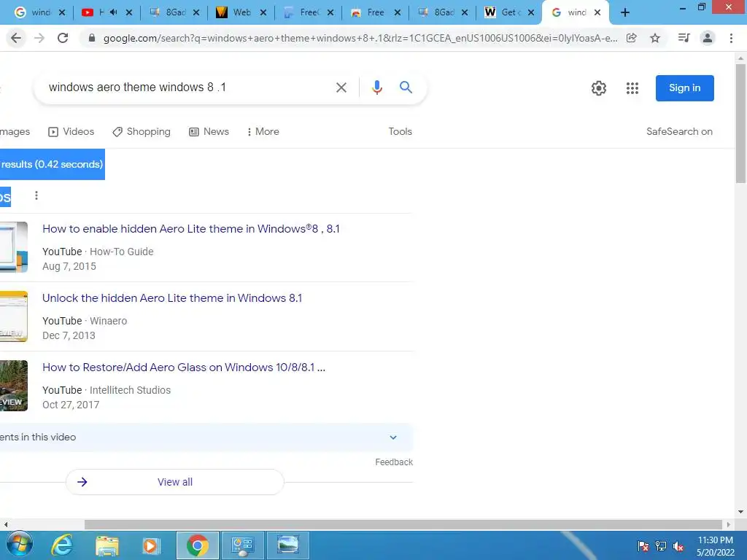Click the scroll-down arrow of the page
The width and height of the screenshot is (747, 560).
click(x=740, y=513)
